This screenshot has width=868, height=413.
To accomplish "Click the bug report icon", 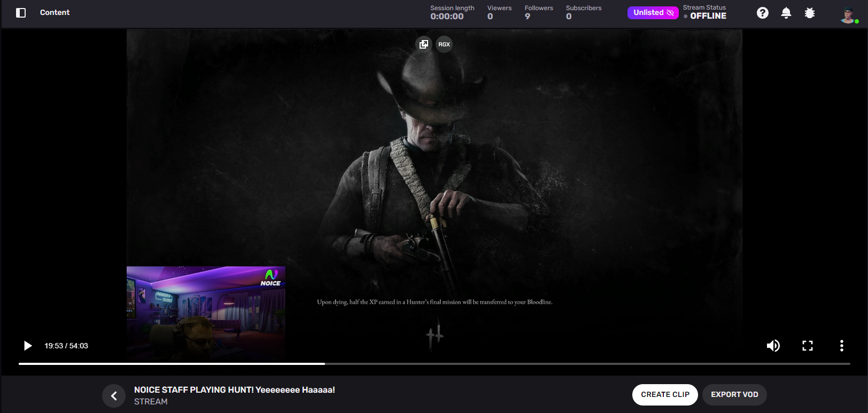I will click(810, 13).
